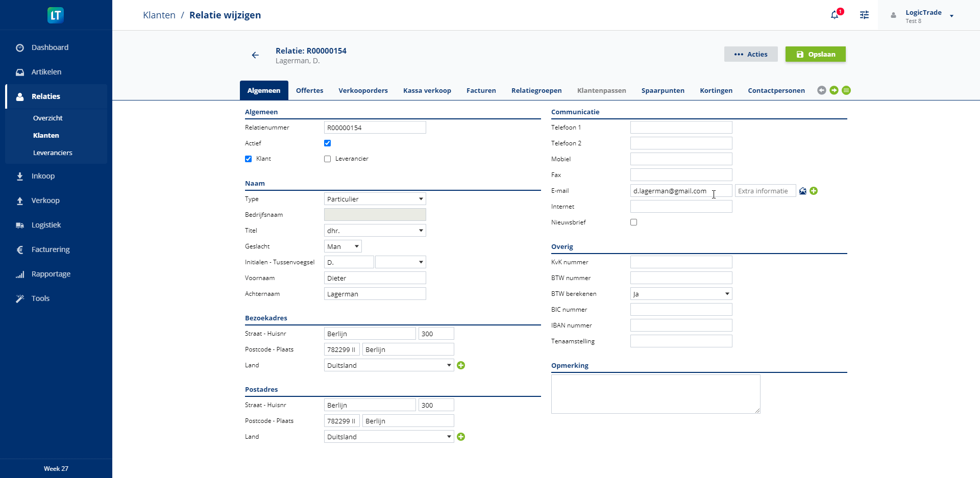
Task: Check the Nieuwsbrief checkbox
Action: pyautogui.click(x=633, y=222)
